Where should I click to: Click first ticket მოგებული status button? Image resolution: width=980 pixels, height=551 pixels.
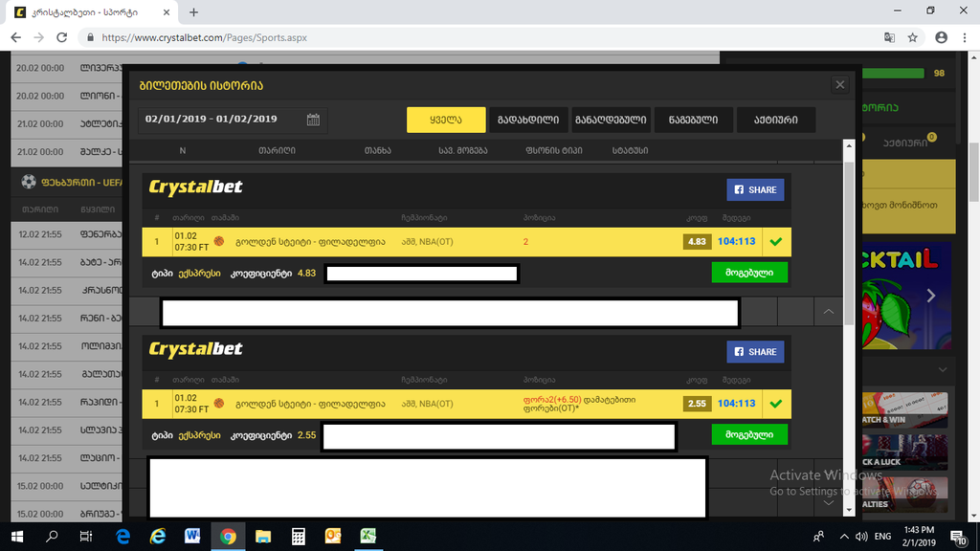point(749,273)
